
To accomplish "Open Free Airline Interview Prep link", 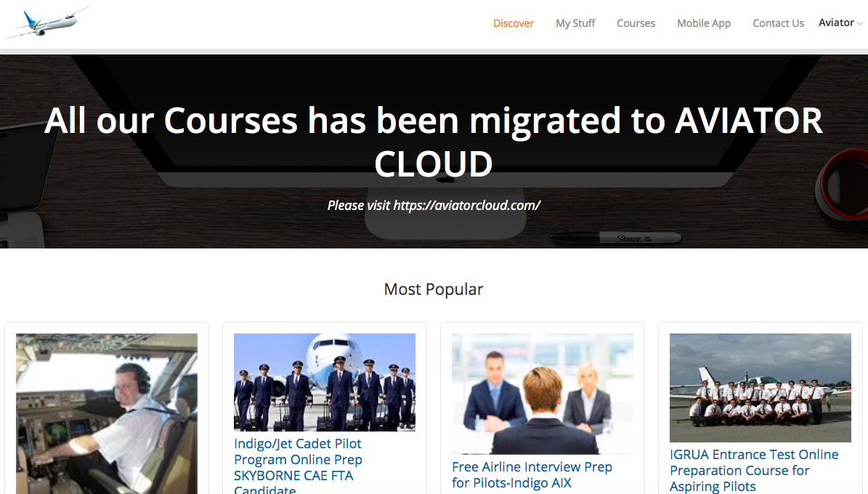I will coord(532,474).
